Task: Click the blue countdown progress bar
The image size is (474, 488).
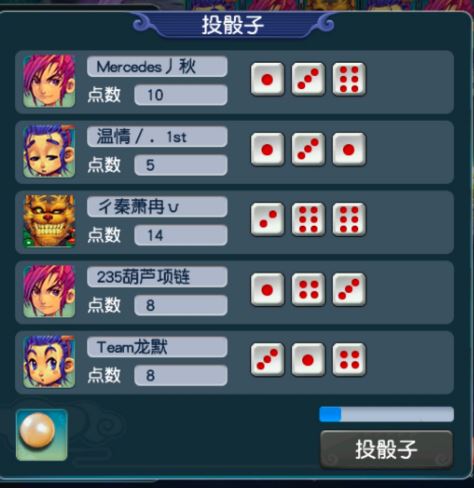Action: coord(386,414)
